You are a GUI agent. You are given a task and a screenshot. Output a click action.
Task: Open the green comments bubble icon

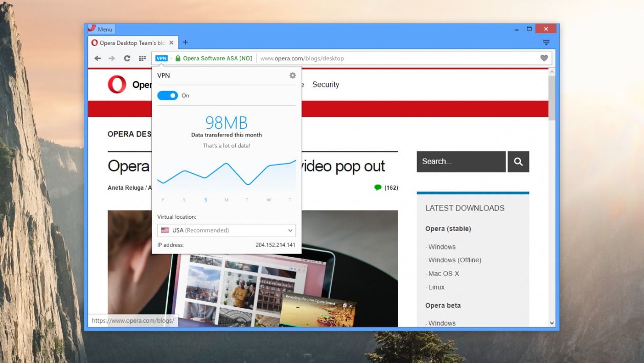(378, 188)
